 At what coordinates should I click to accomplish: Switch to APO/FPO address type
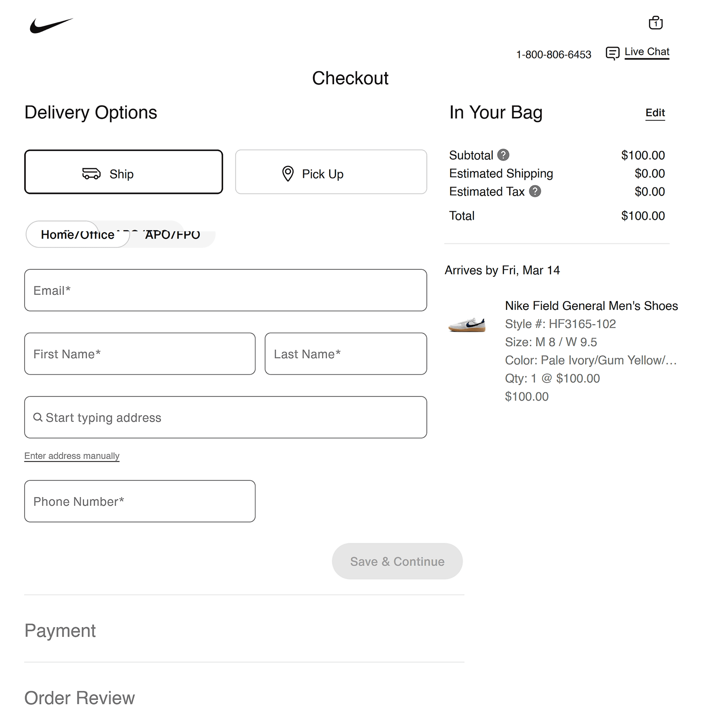[x=172, y=234]
